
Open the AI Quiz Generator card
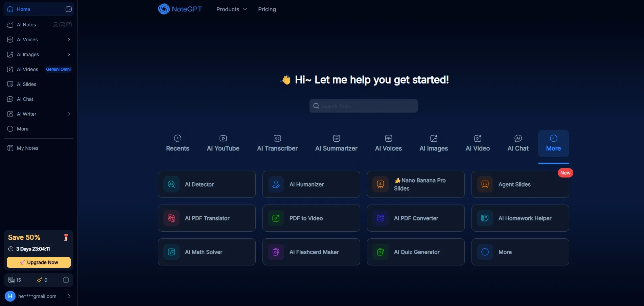pyautogui.click(x=416, y=252)
